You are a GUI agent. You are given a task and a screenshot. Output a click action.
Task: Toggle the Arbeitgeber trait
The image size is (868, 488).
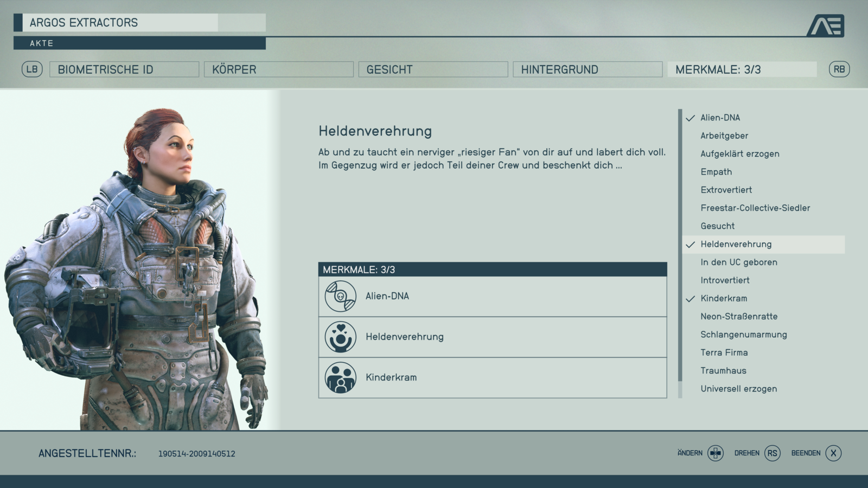coord(764,136)
